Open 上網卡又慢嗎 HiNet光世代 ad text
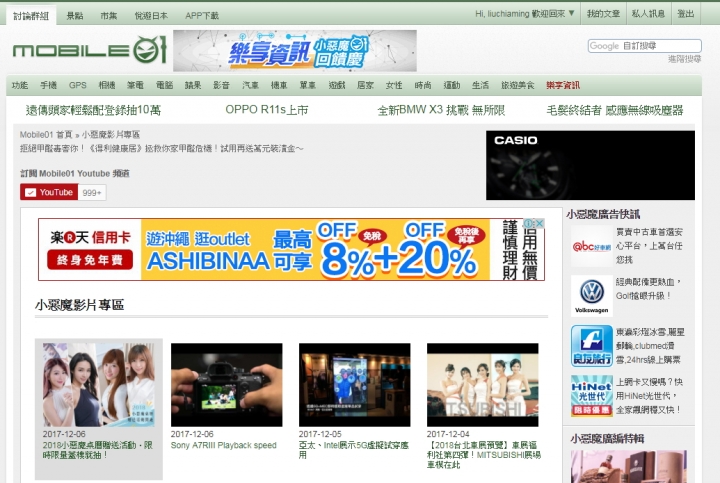The height and width of the screenshot is (483, 720). 649,396
